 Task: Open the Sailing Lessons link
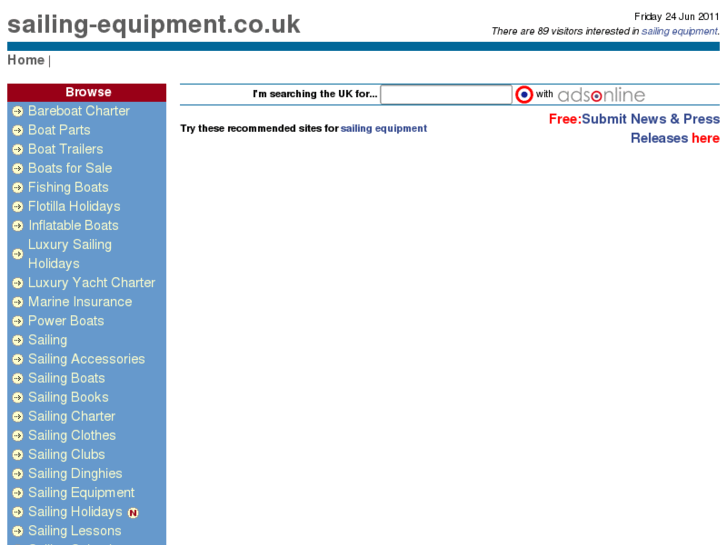point(75,531)
